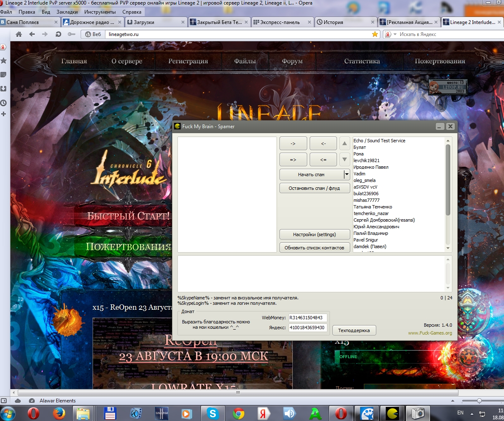This screenshot has width=504, height=421.
Task: Adjust the Opera zoom slider
Action: pos(479,401)
